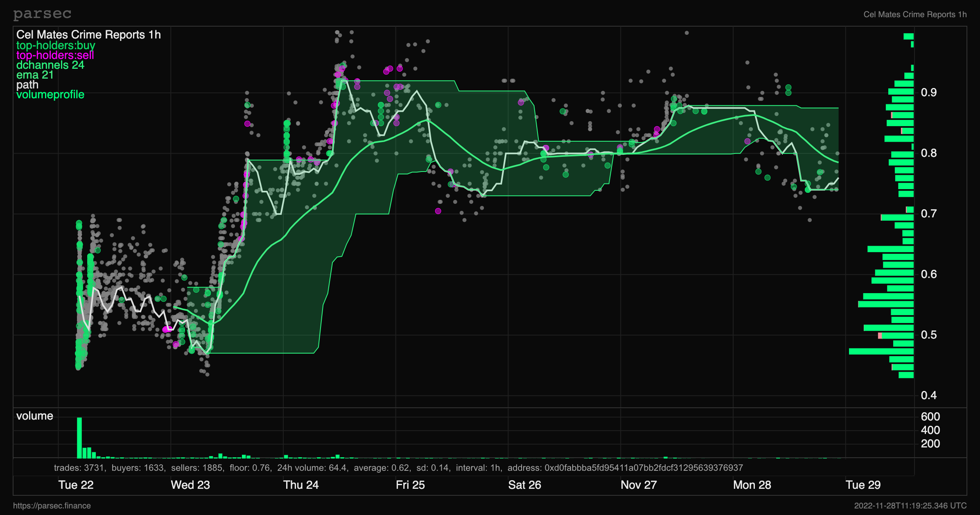
Task: Click the volumeprofile legend label
Action: pos(50,95)
